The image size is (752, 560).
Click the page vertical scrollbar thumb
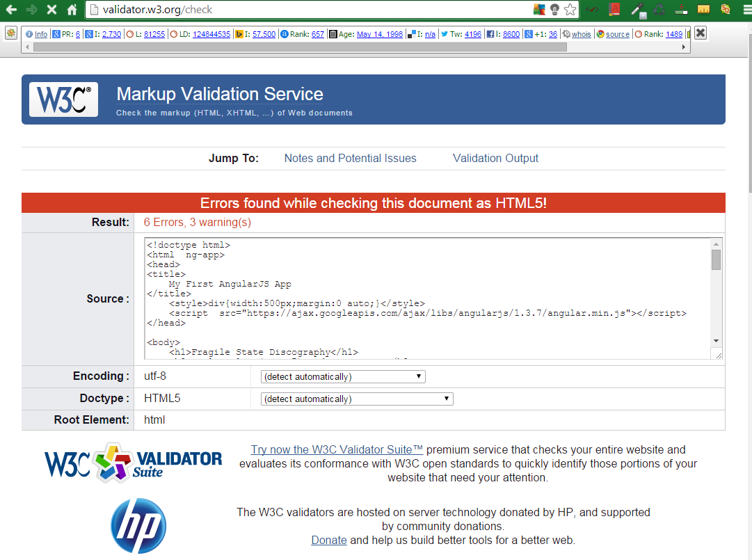click(749, 113)
